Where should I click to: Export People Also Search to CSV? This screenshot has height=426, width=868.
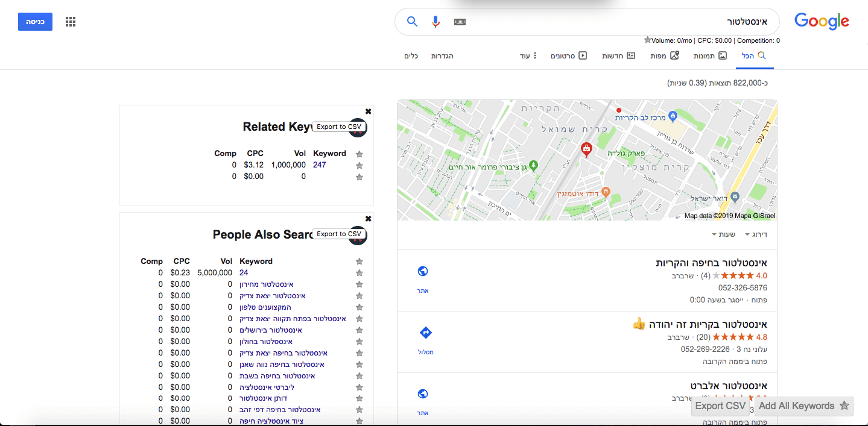pos(340,234)
